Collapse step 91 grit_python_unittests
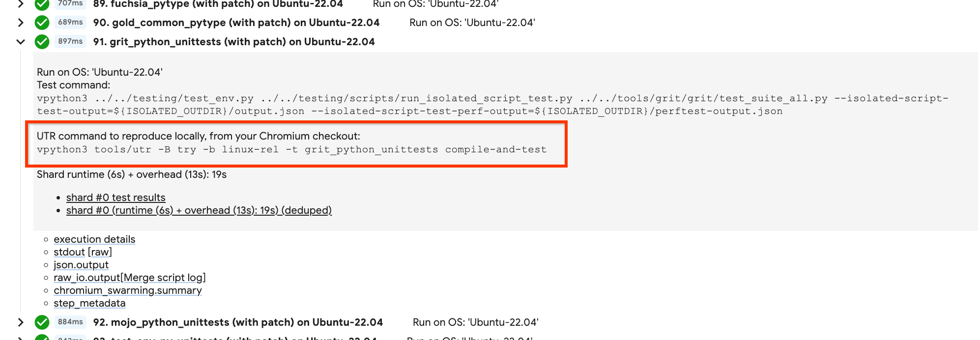This screenshot has height=340, width=980. coord(21,42)
